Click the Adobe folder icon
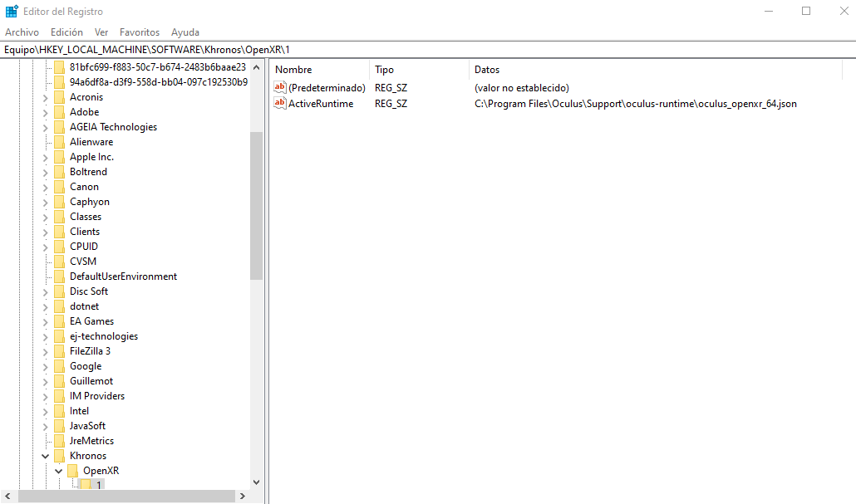 pyautogui.click(x=60, y=112)
